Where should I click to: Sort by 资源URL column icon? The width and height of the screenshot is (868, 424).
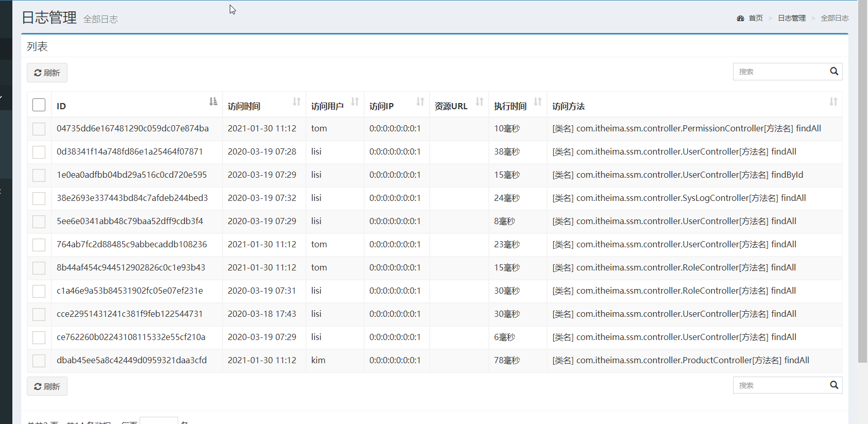click(x=480, y=101)
